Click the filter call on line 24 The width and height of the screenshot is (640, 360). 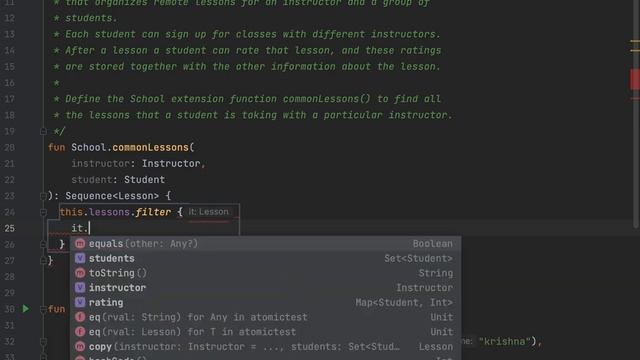tap(153, 212)
